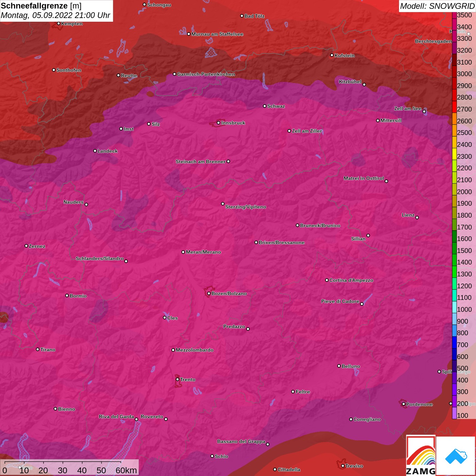This screenshot has width=476, height=476.
Task: Click the Lienz city marker dot
Action: (x=417, y=218)
